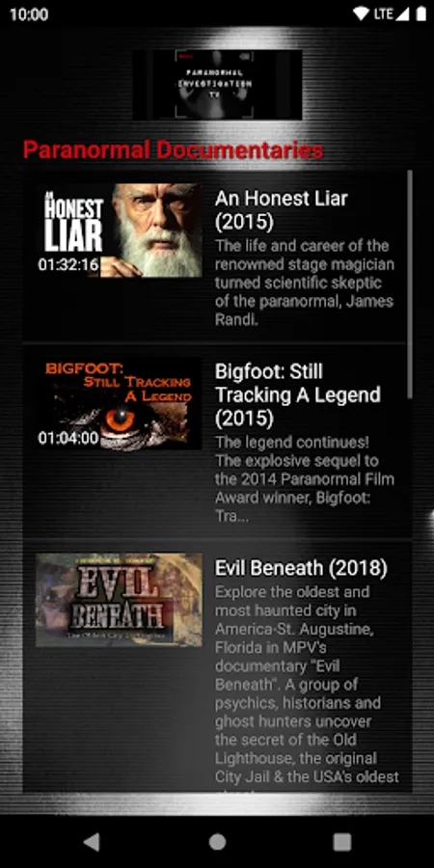Tap the James Randi description text
The width and height of the screenshot is (434, 868).
tap(305, 283)
